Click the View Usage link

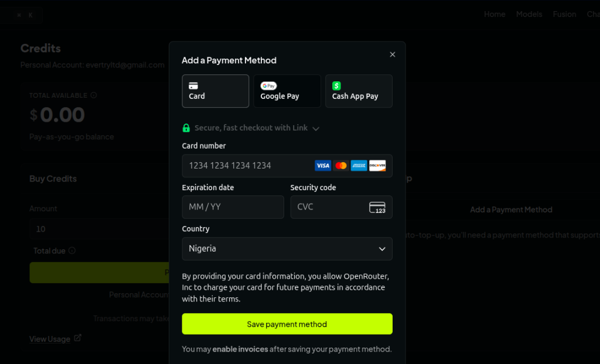pos(50,339)
